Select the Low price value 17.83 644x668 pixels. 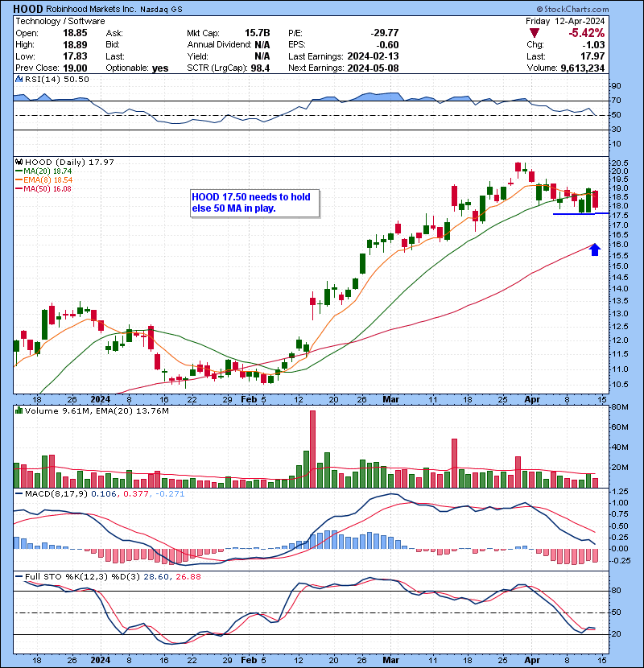click(x=75, y=56)
